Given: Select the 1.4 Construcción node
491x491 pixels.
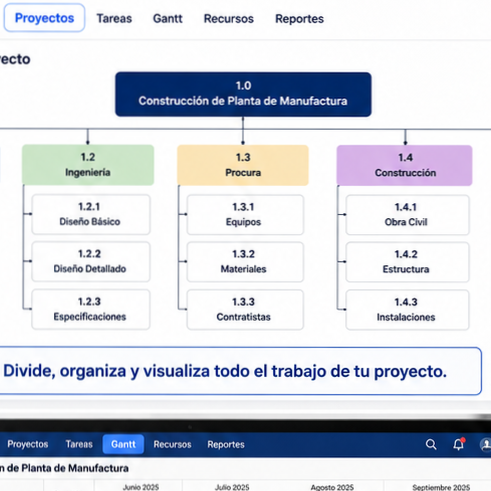Looking at the screenshot, I should tap(405, 165).
